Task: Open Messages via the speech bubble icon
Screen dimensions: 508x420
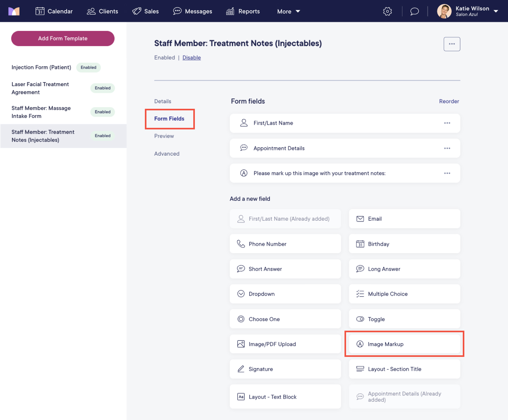Action: point(177,11)
